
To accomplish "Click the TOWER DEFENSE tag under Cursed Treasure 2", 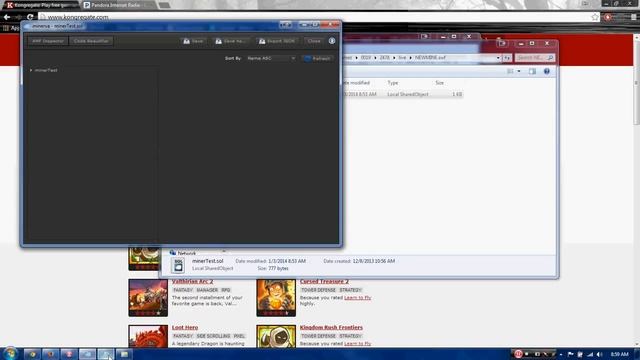I will coord(318,290).
